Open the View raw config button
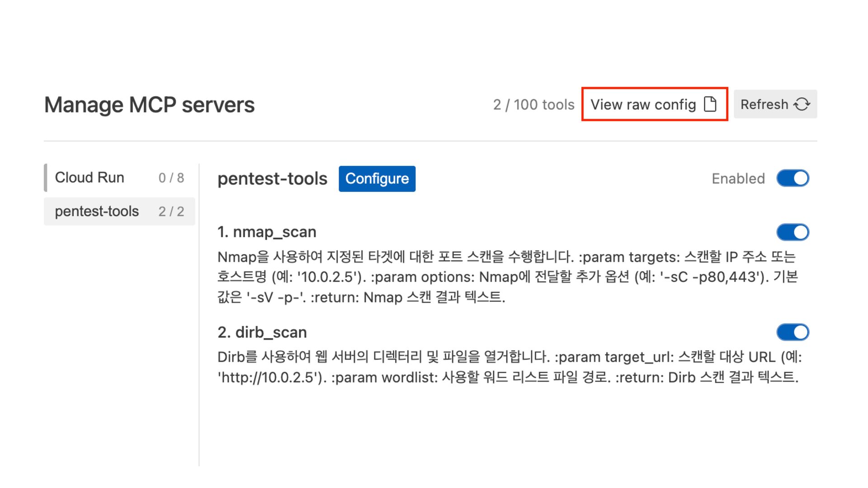Viewport: 868px width, 488px height. (654, 104)
